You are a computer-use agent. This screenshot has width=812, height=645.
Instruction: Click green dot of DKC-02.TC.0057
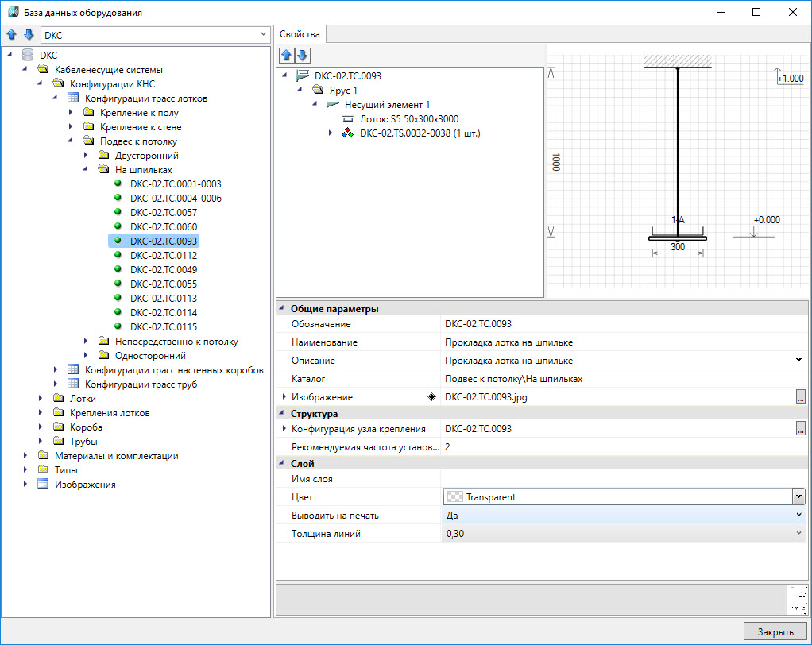click(118, 212)
